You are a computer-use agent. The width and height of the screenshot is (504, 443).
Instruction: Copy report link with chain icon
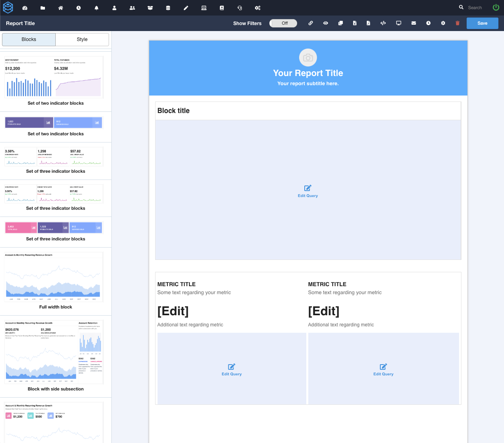click(x=311, y=23)
